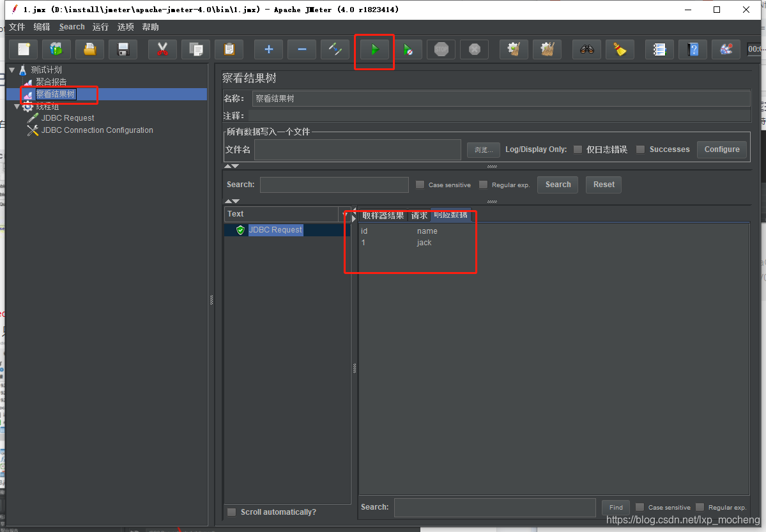Click the Find button
The image size is (766, 532).
point(616,507)
